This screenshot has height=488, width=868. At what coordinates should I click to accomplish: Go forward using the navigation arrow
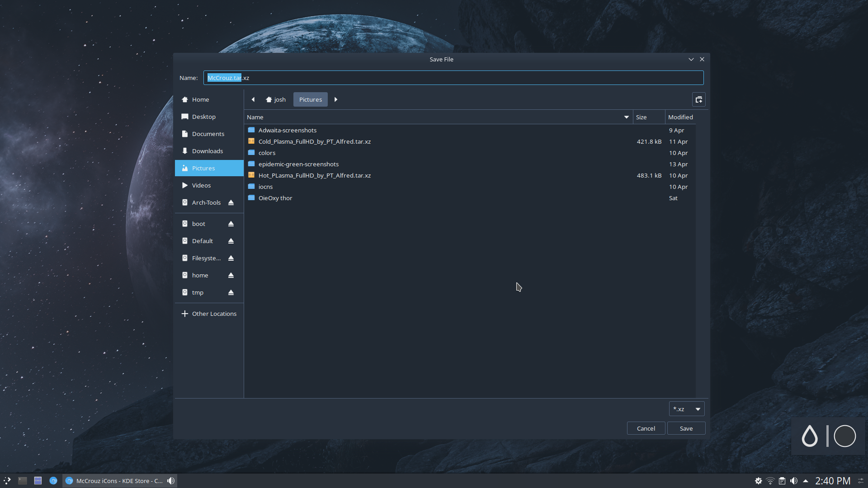pos(335,99)
